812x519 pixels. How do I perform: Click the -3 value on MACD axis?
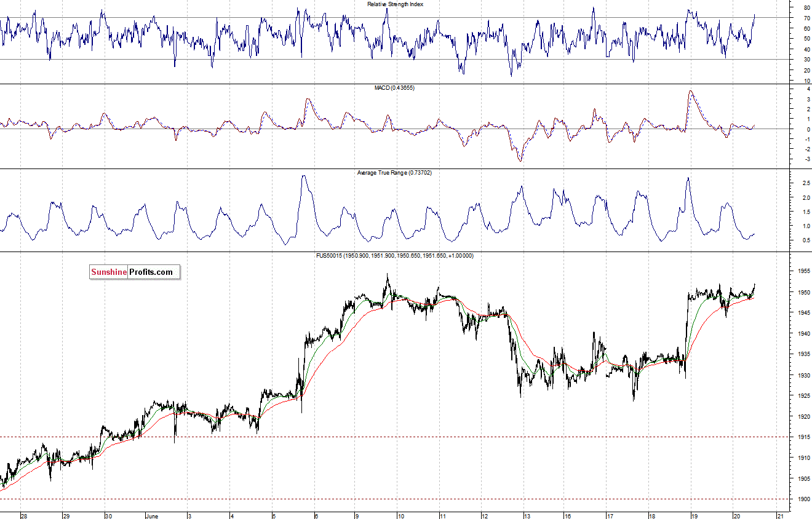[806, 159]
